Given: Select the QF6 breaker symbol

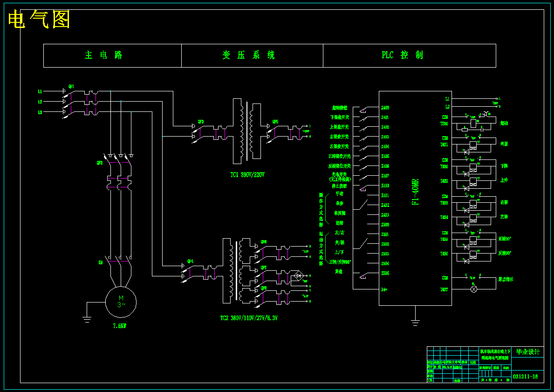Looking at the screenshot, I should [x=274, y=252].
